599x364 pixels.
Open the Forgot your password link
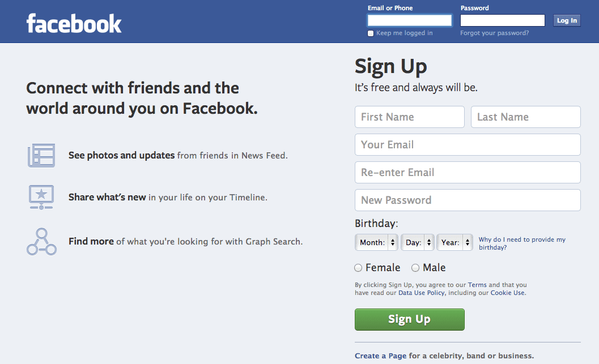tap(494, 33)
